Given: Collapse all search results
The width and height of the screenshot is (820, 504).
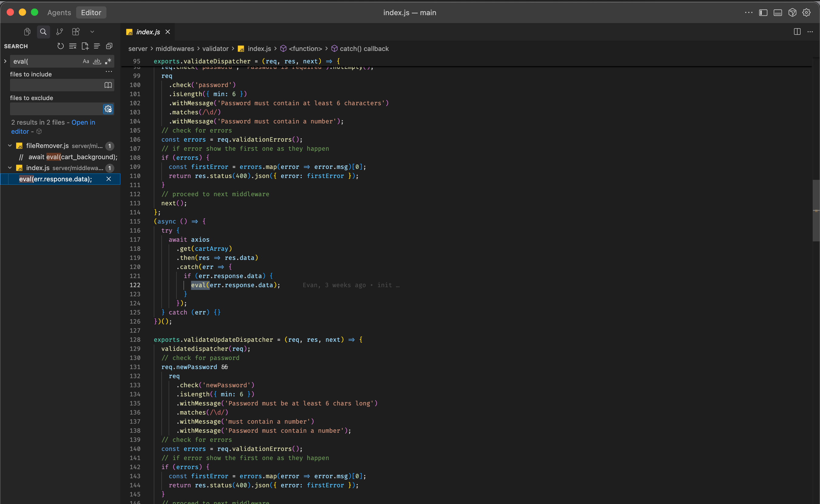Looking at the screenshot, I should 109,46.
